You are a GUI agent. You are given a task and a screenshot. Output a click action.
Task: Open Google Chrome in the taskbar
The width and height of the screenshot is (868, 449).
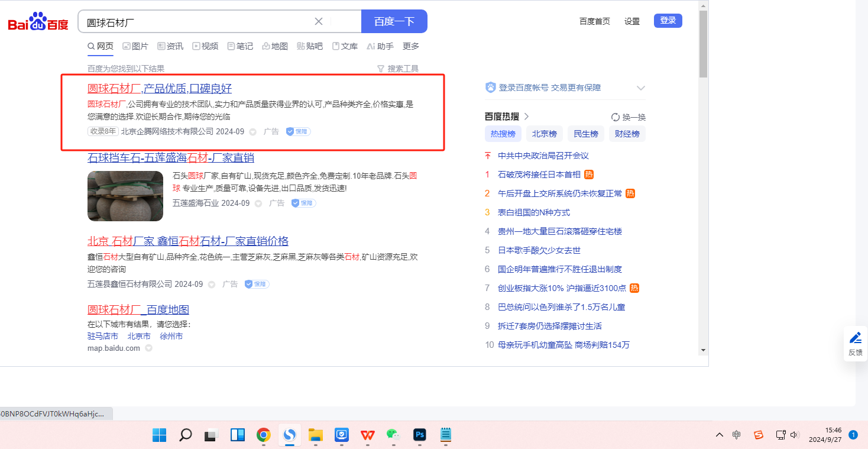pos(264,435)
